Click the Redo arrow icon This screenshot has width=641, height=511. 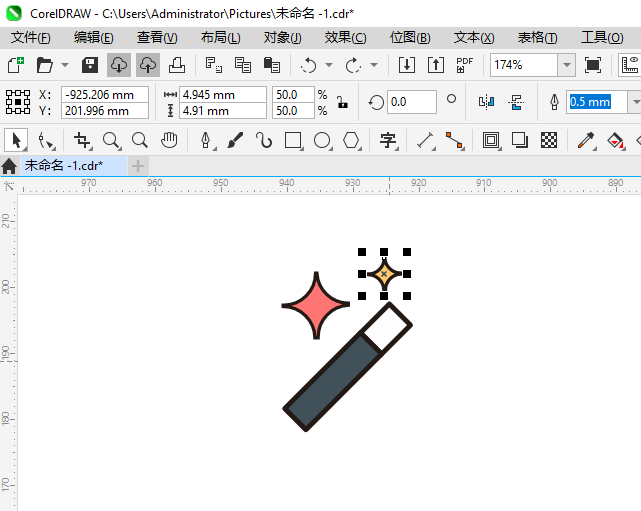(353, 65)
